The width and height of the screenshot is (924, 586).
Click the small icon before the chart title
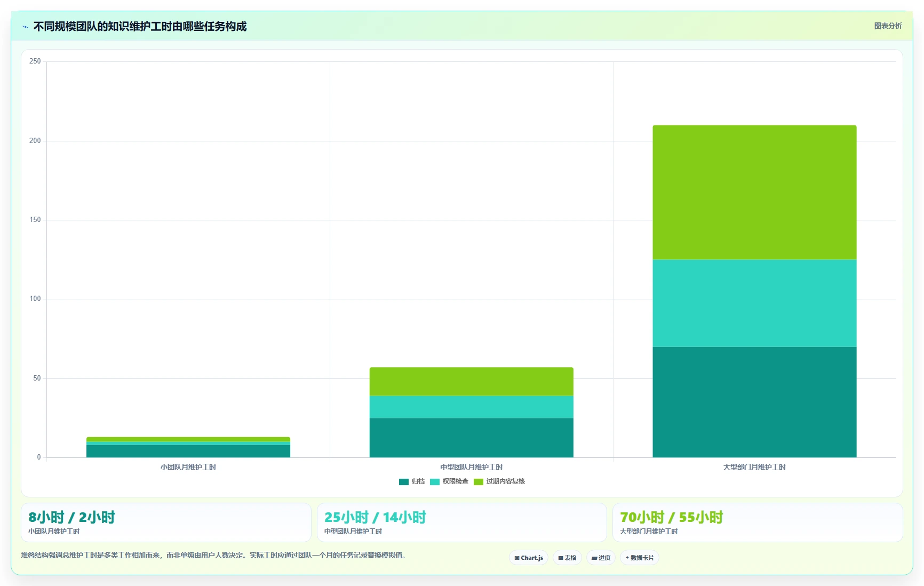pyautogui.click(x=25, y=27)
